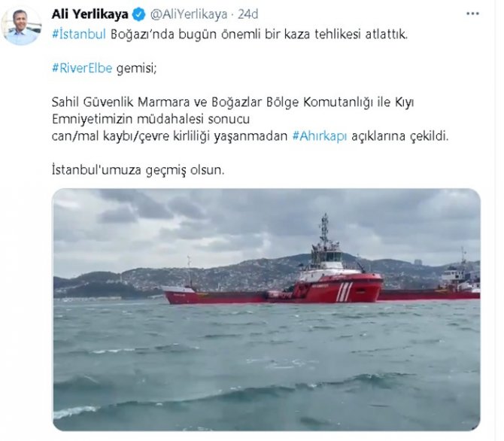The height and width of the screenshot is (441, 504).
Task: Follow the #Ahırkapı hashtag
Action: point(320,136)
